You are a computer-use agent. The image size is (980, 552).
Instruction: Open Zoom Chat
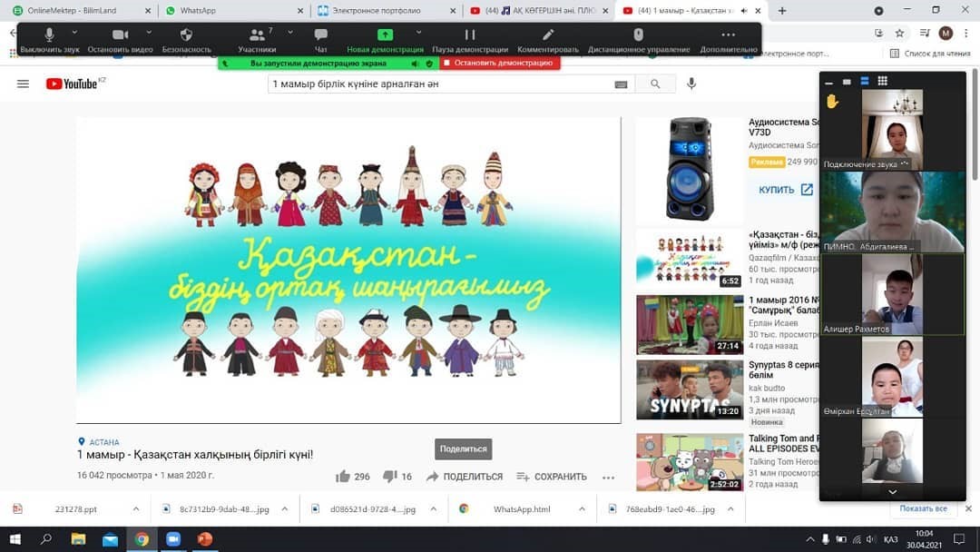pos(320,40)
